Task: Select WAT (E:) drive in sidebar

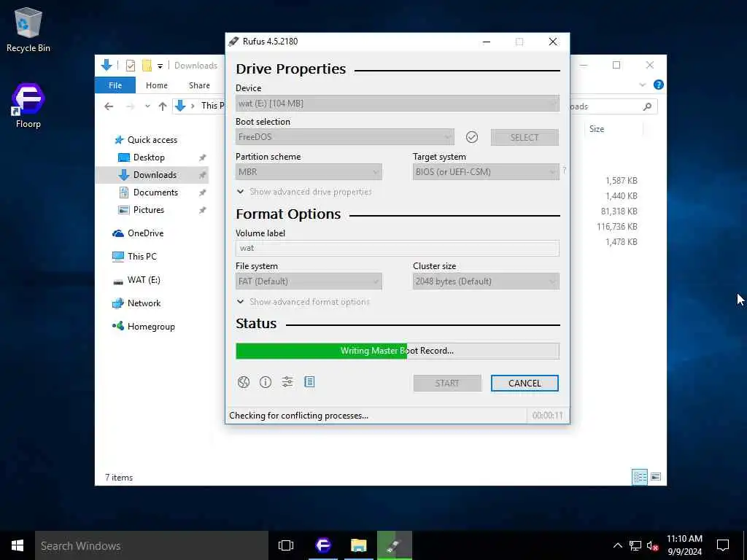Action: tap(136, 280)
